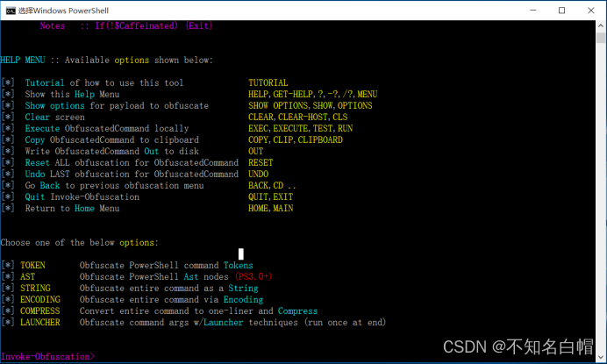Click 'HELP MENU' heading text

pyautogui.click(x=23, y=60)
